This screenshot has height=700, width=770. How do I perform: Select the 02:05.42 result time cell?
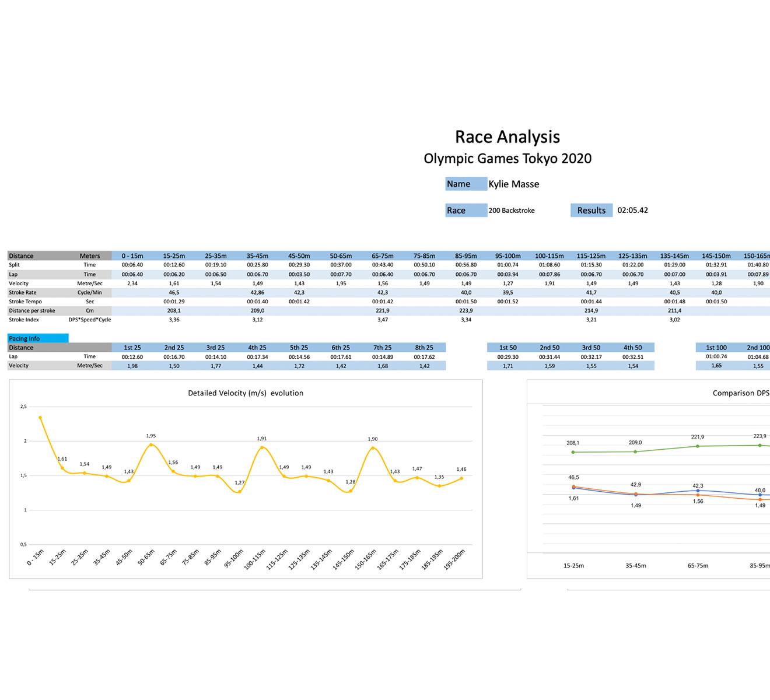(632, 211)
